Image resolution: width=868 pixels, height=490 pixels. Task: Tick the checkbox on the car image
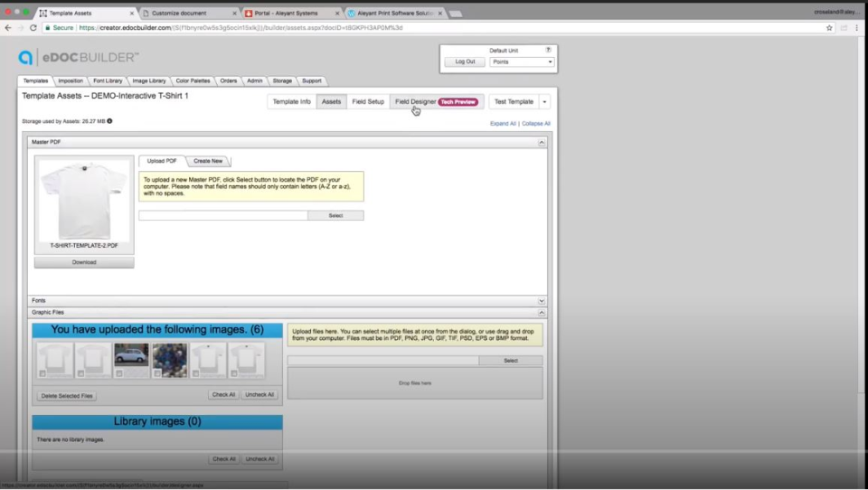click(119, 373)
